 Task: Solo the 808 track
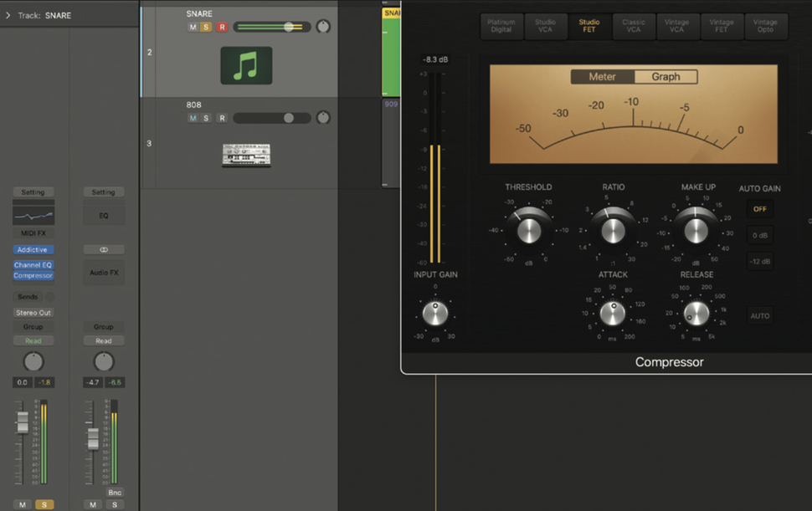204,117
